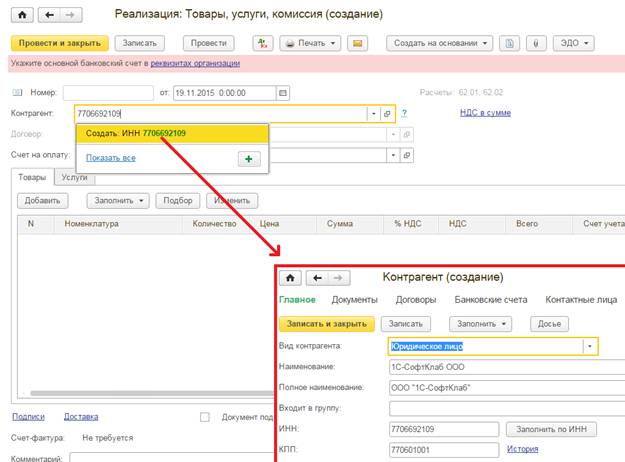
Task: Click Записать и закрыть in Контрагент form
Action: [x=326, y=324]
